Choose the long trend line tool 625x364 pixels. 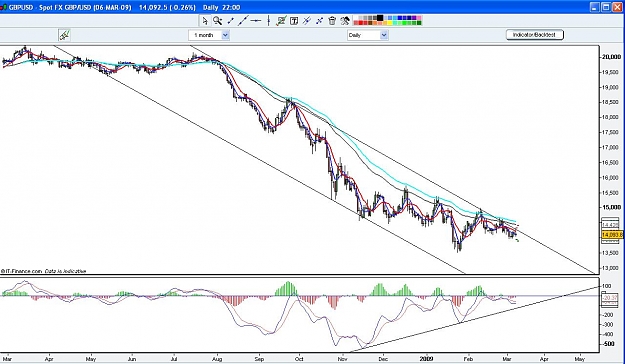(243, 21)
